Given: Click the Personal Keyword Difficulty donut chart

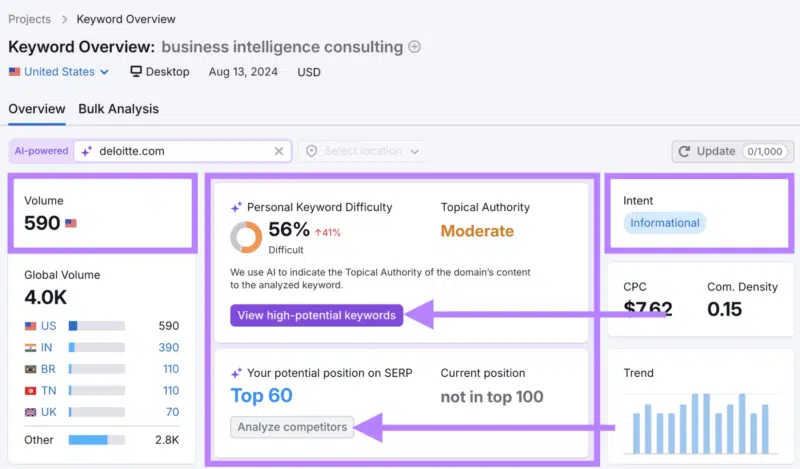Looking at the screenshot, I should coord(246,237).
